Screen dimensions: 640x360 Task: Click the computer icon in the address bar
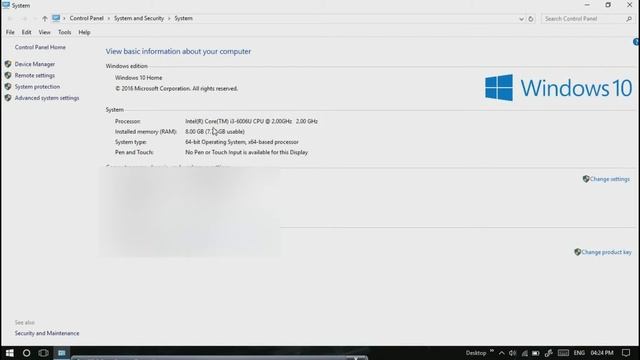56,18
